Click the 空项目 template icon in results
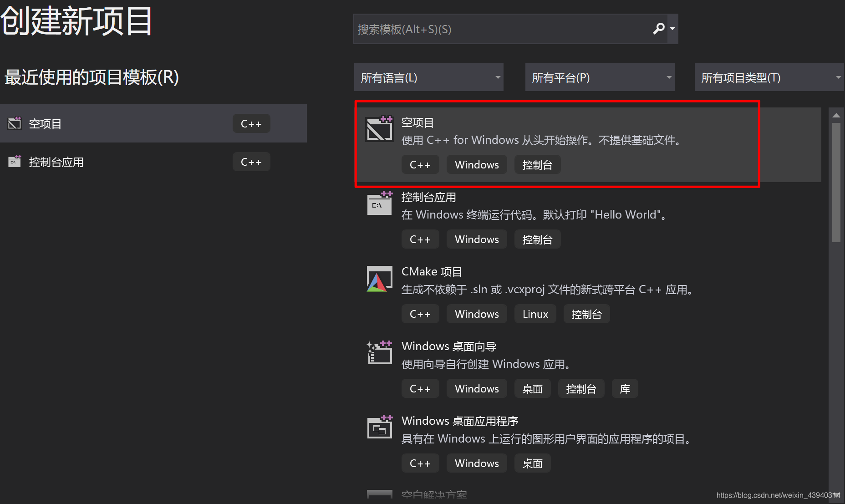 380,129
